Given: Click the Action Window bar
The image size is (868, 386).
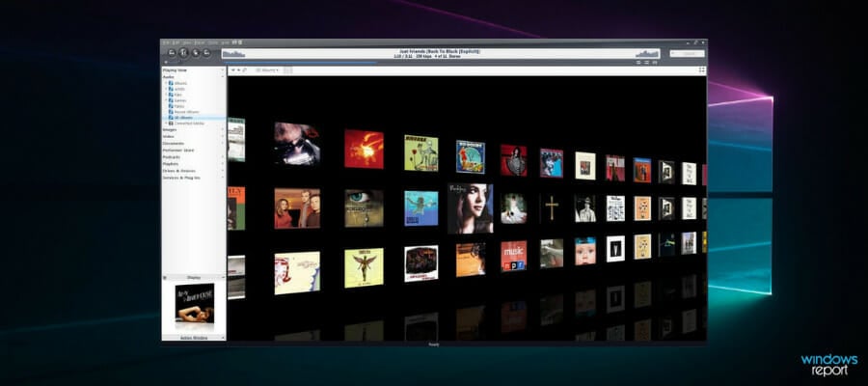Looking at the screenshot, I should pos(194,337).
